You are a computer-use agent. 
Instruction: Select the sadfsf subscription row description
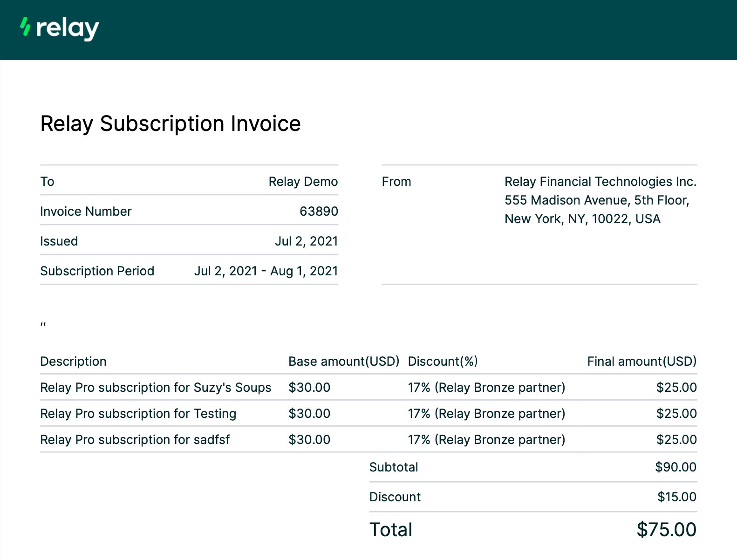[x=135, y=440]
